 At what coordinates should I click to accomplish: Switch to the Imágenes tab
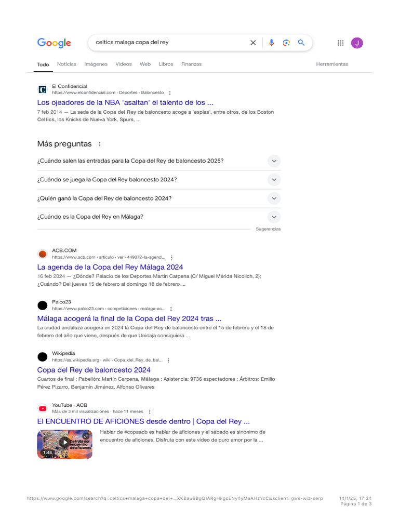(96, 64)
